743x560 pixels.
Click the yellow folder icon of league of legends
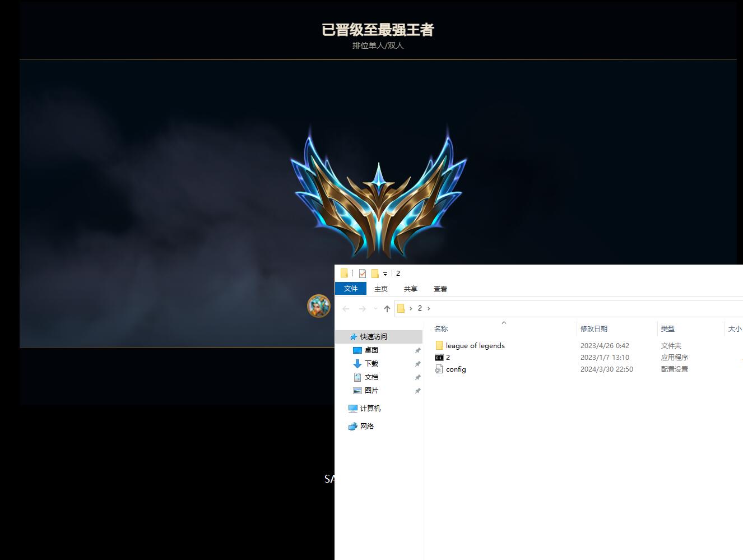[x=439, y=345]
